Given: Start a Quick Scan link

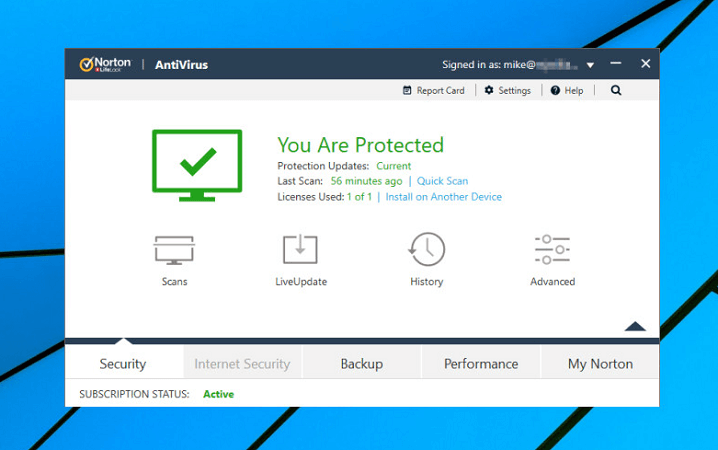Looking at the screenshot, I should (442, 181).
